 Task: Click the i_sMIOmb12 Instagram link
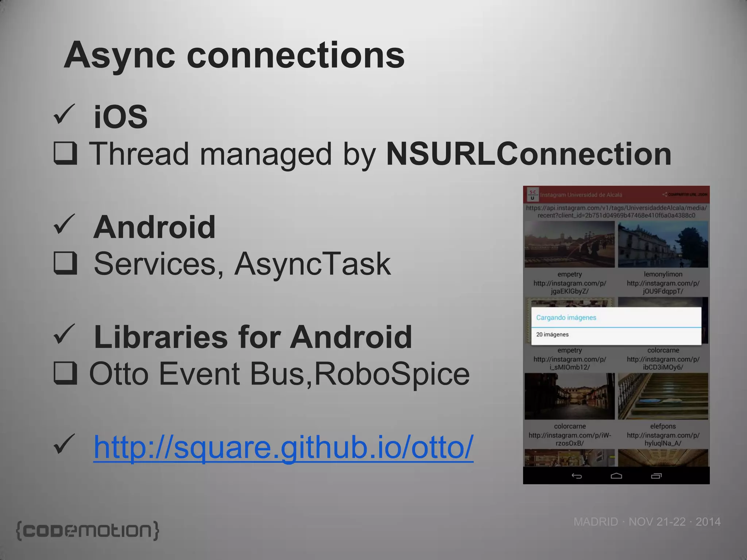coord(570,363)
